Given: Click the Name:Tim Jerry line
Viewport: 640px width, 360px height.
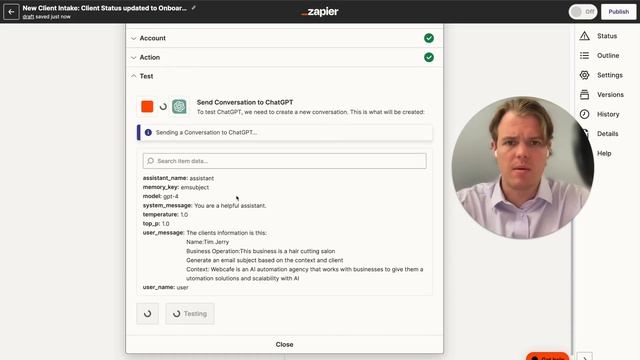Looking at the screenshot, I should tap(207, 242).
